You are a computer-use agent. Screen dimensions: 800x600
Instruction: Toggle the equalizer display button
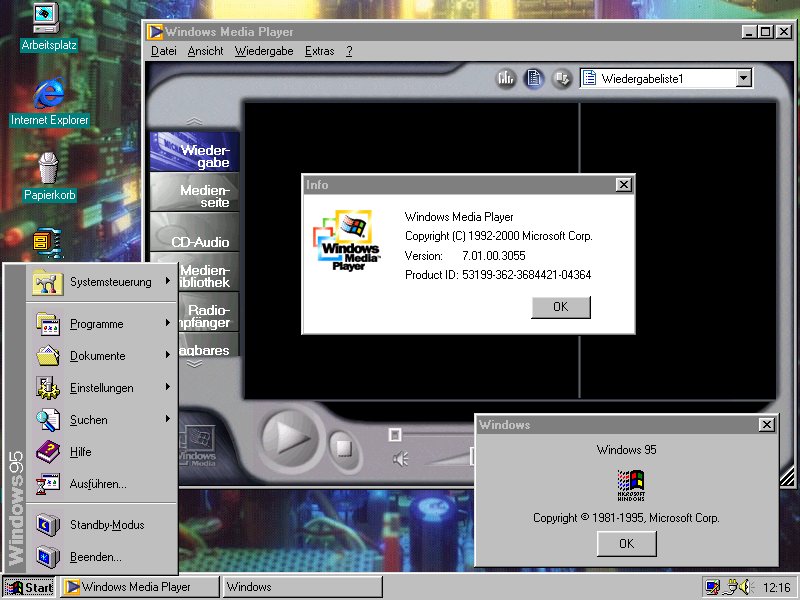(x=506, y=78)
